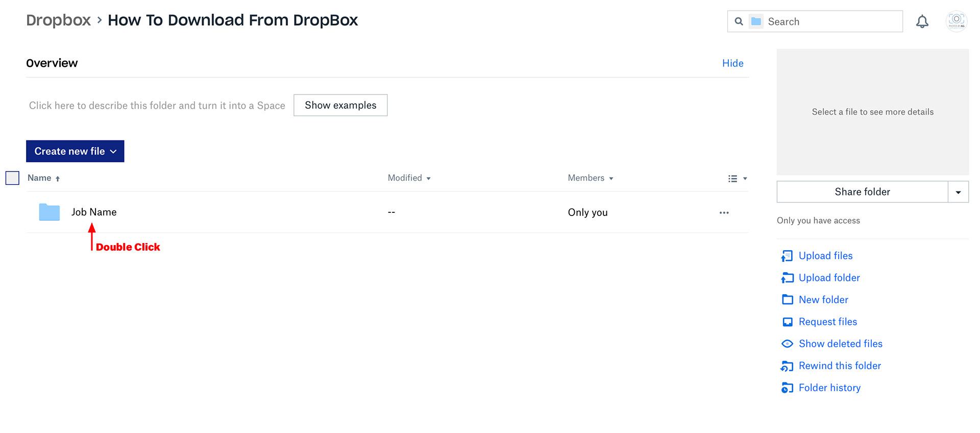Image resolution: width=980 pixels, height=433 pixels.
Task: Click Share folder button
Action: point(862,192)
